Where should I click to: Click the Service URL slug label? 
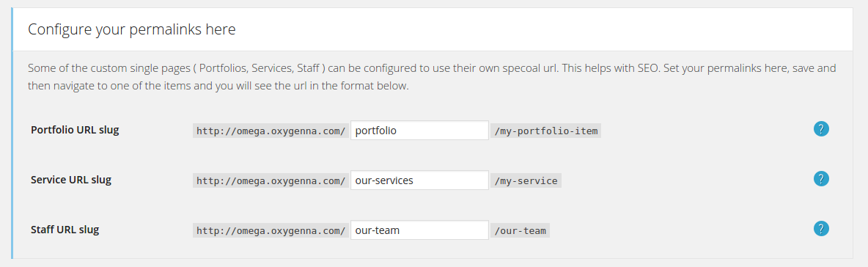coord(71,180)
